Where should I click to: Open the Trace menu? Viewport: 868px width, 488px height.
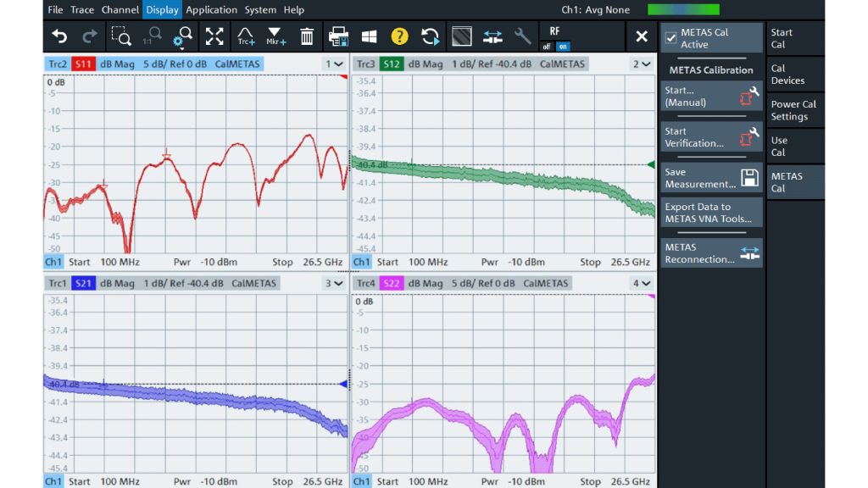pos(82,10)
